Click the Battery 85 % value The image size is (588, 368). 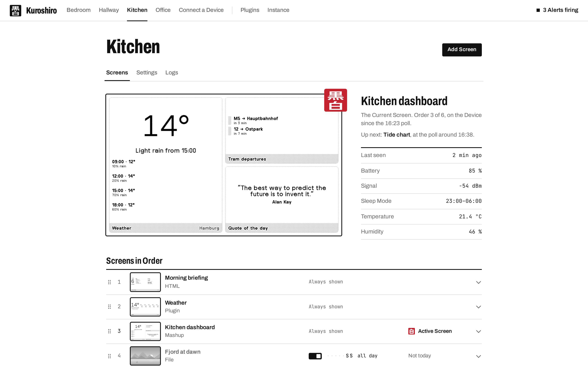475,171
